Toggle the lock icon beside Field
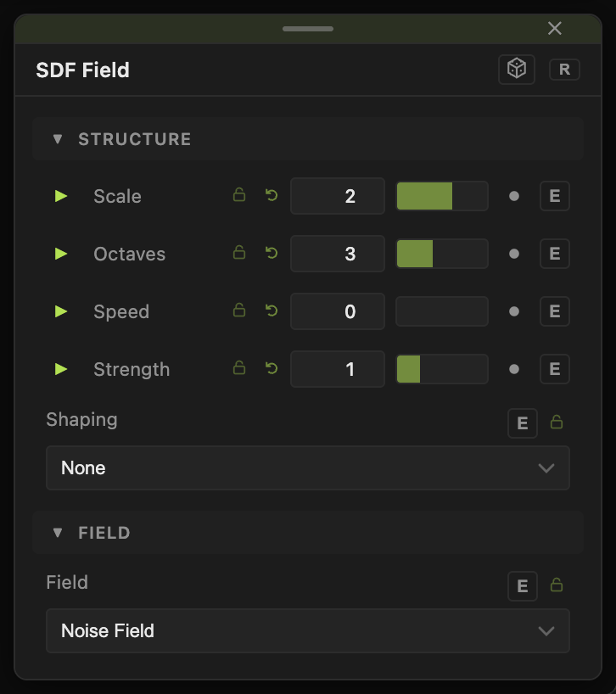Screen dimensions: 616x694 tap(557, 585)
